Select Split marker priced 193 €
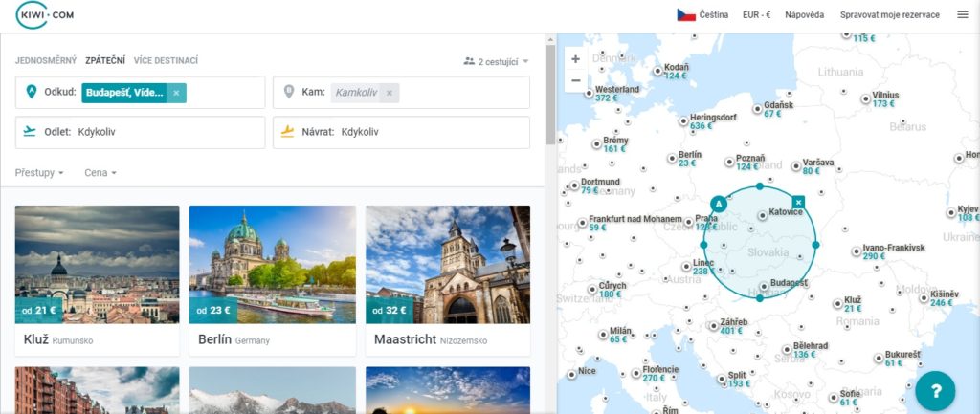 coord(722,379)
